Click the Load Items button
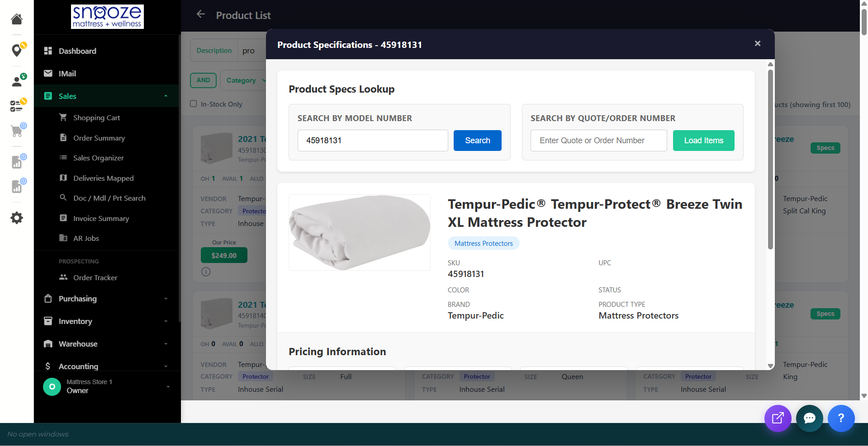Image resolution: width=868 pixels, height=446 pixels. (x=703, y=141)
